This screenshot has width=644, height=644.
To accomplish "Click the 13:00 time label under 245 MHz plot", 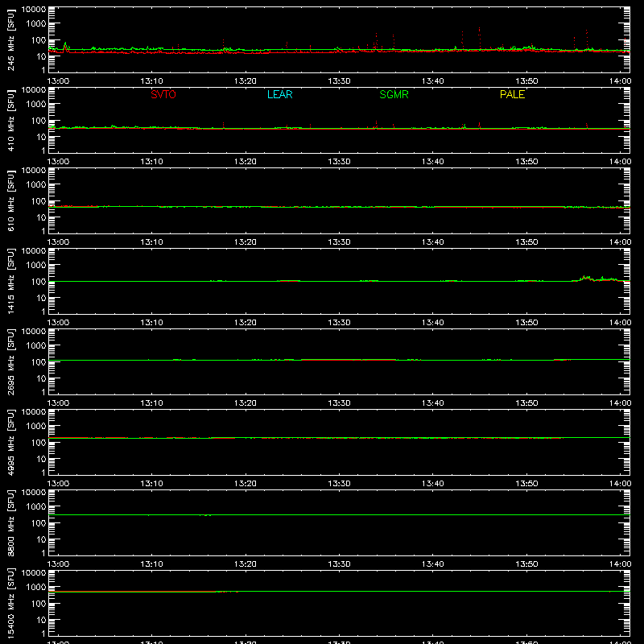I will click(x=58, y=81).
